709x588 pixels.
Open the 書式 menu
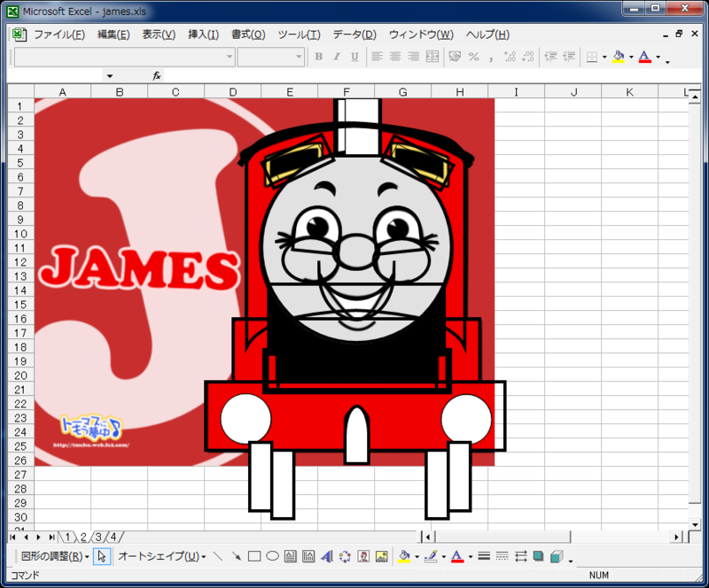[248, 35]
